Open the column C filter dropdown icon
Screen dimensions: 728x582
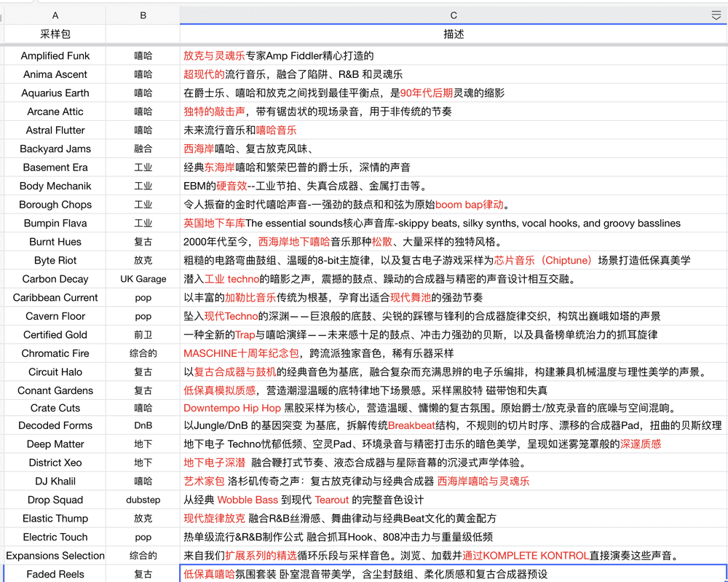pos(716,16)
